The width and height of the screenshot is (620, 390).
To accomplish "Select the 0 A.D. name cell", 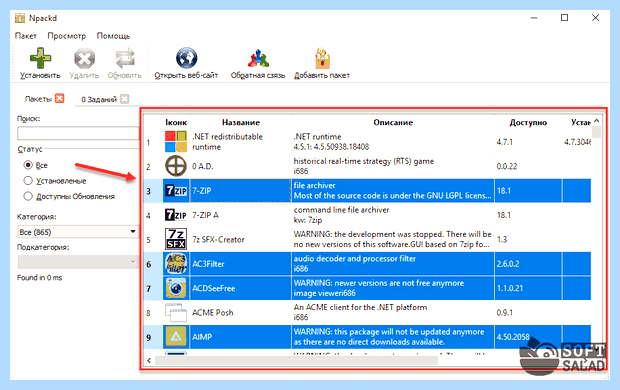I will point(241,166).
